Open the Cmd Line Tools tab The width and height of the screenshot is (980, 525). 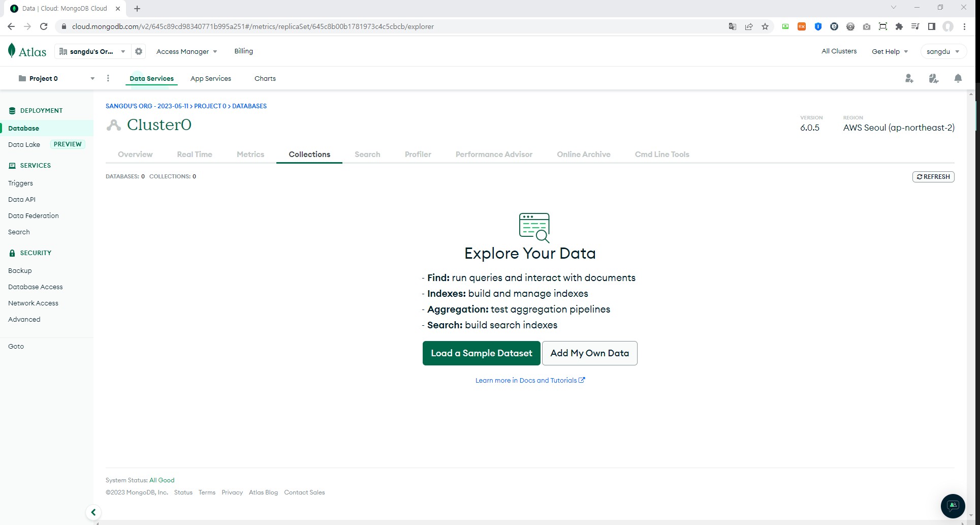[662, 155]
